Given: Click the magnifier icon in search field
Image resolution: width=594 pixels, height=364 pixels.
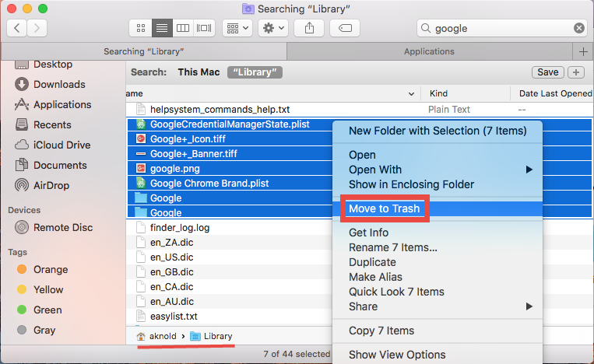Looking at the screenshot, I should coord(426,28).
